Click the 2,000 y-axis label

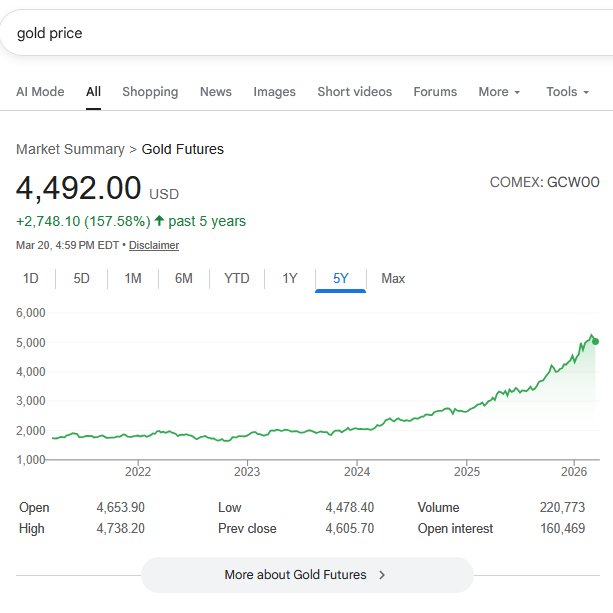pyautogui.click(x=31, y=430)
